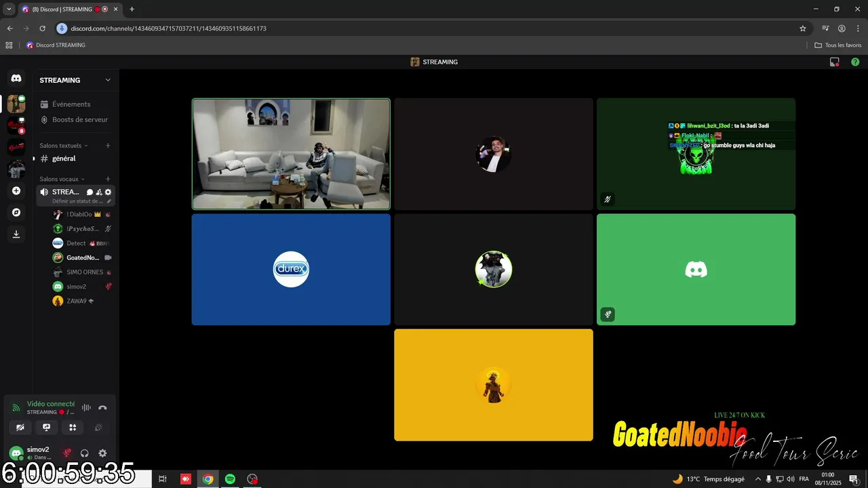Bookmark this page with star icon
This screenshot has width=868, height=488.
pyautogui.click(x=803, y=28)
